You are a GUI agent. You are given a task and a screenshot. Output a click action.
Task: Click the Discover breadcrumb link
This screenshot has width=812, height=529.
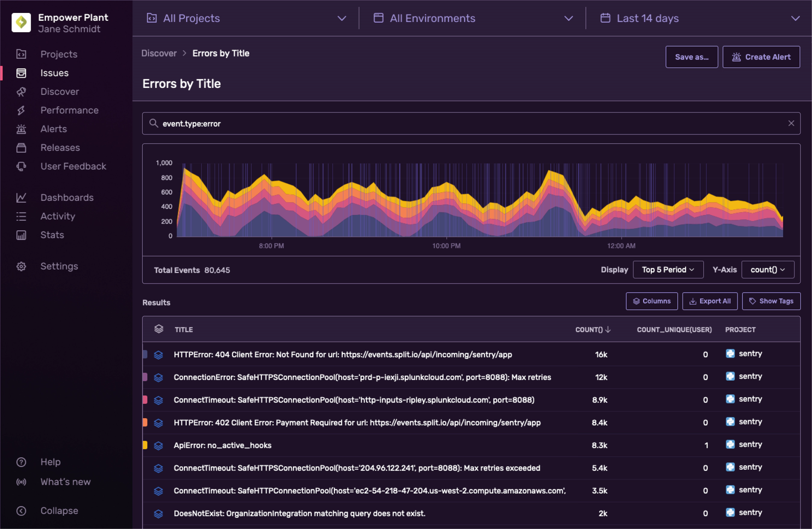pyautogui.click(x=159, y=53)
